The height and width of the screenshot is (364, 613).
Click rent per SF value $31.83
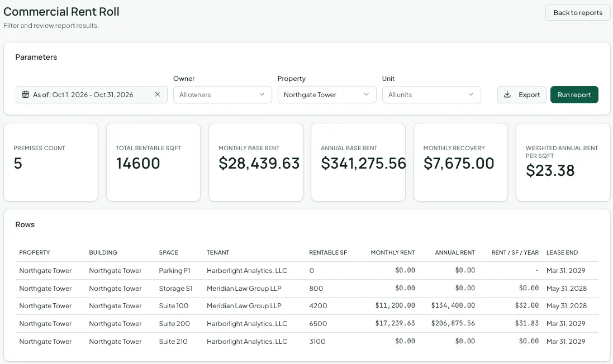(526, 323)
